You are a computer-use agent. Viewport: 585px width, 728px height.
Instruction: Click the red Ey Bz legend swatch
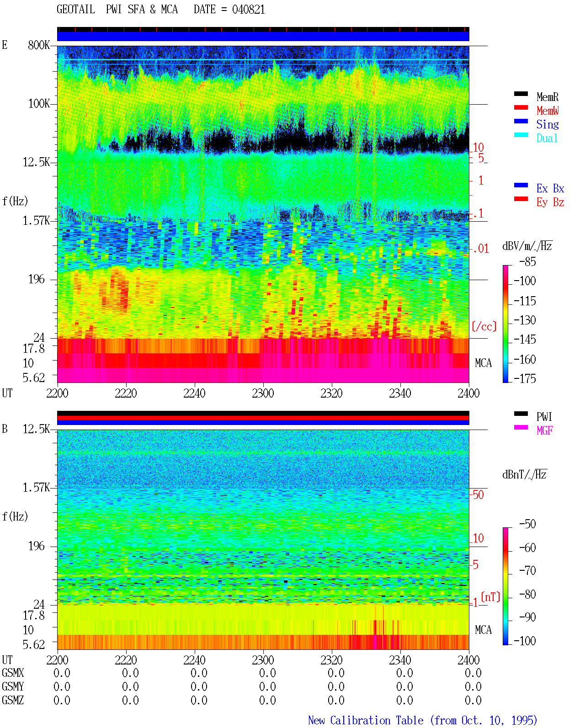[521, 199]
